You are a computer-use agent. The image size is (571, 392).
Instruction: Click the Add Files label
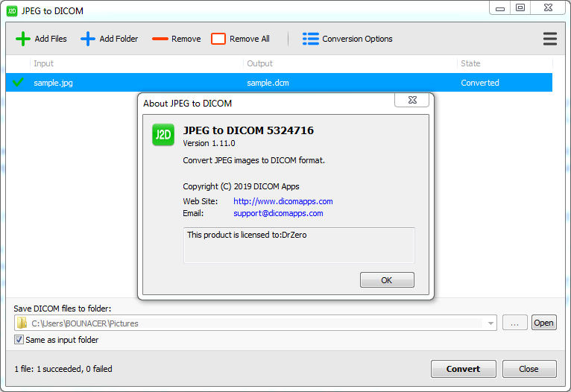(51, 39)
